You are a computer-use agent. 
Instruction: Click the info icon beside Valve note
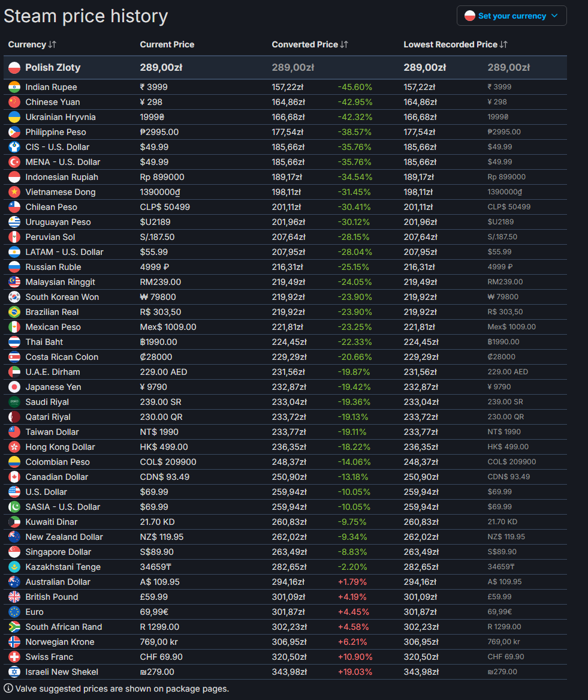click(8, 688)
